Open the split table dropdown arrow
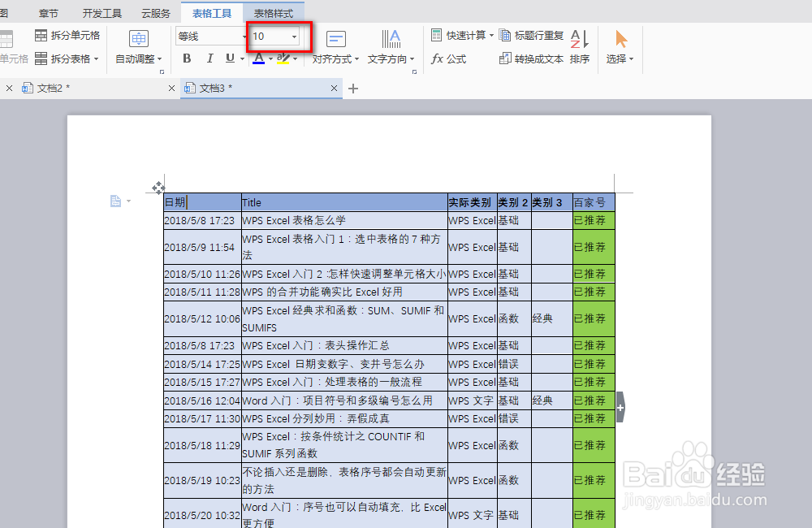 (x=97, y=59)
